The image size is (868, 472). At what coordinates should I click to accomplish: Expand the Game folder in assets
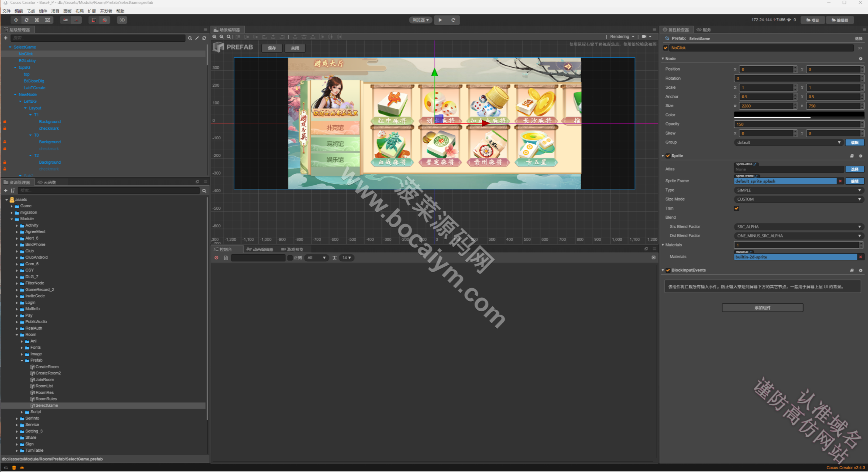[x=12, y=206]
